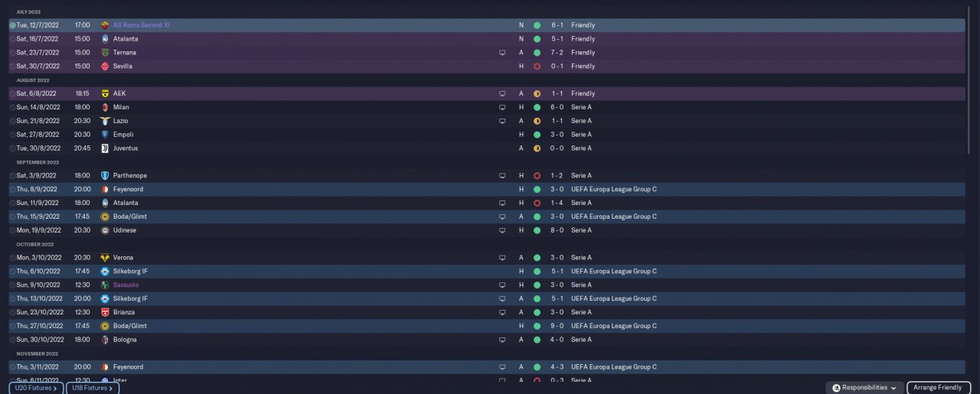This screenshot has height=394, width=980.
Task: Open U20 Fixtures via its chevron link
Action: (35, 388)
